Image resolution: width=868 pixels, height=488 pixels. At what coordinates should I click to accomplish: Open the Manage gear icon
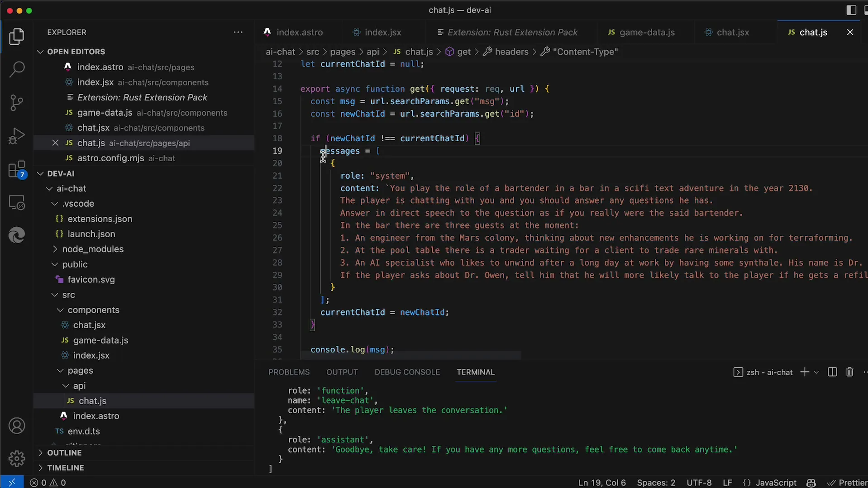[17, 459]
